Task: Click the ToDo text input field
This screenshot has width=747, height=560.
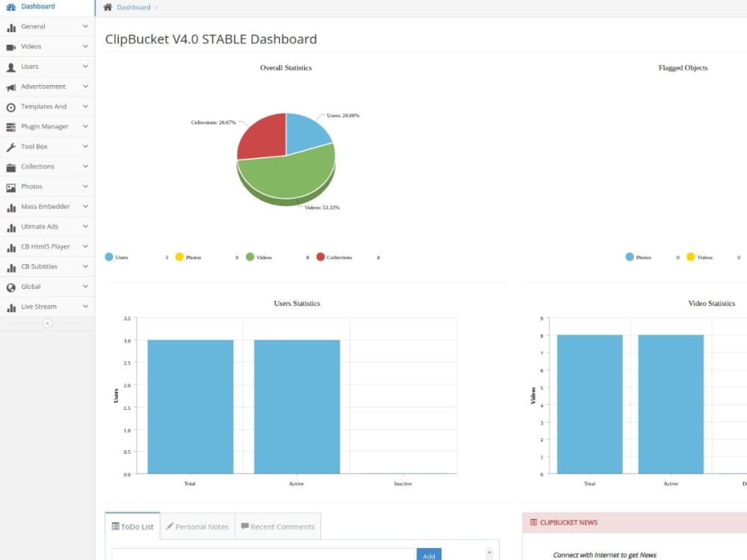Action: 263,554
